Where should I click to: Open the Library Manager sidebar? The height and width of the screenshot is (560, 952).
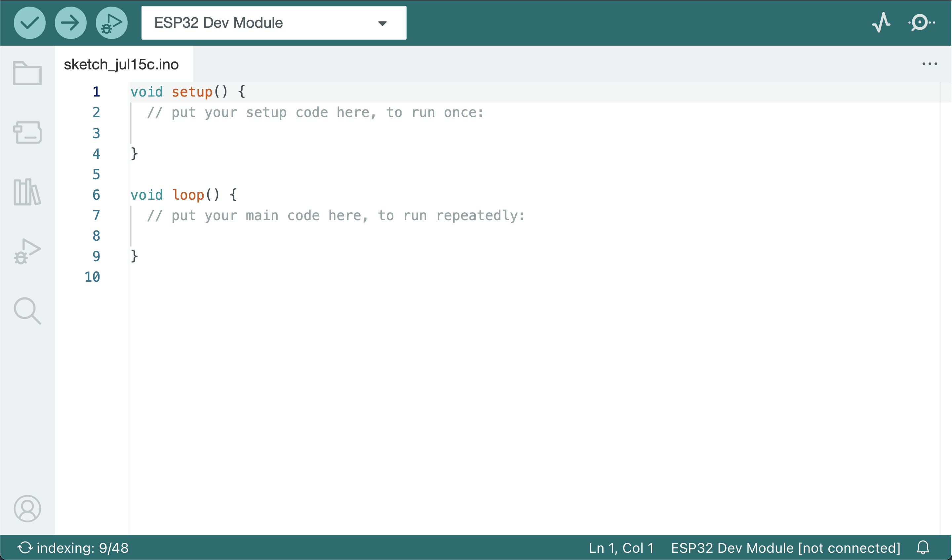[x=27, y=192]
